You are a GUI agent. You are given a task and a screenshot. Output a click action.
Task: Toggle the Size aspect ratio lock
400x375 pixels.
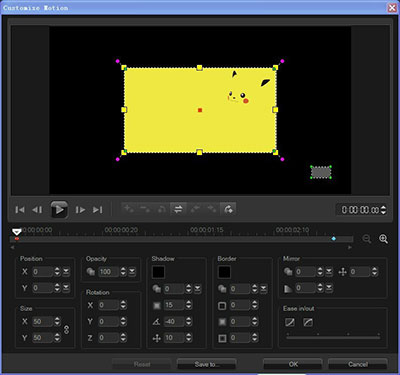[67, 329]
